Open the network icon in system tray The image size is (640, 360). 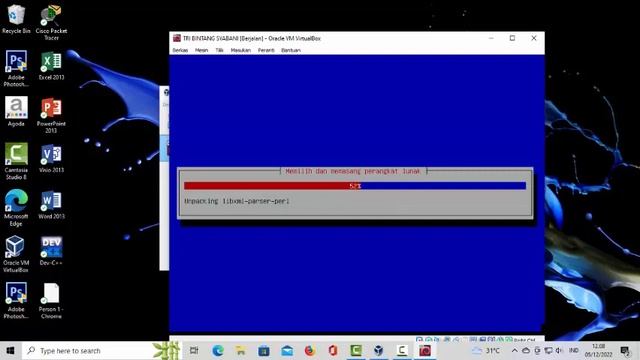pos(548,351)
